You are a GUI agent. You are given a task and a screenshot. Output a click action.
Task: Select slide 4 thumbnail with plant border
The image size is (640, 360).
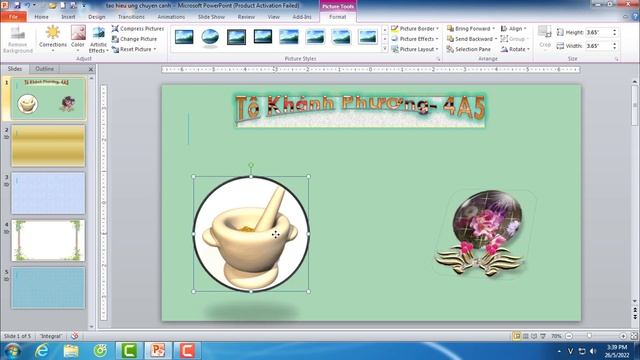(x=48, y=240)
